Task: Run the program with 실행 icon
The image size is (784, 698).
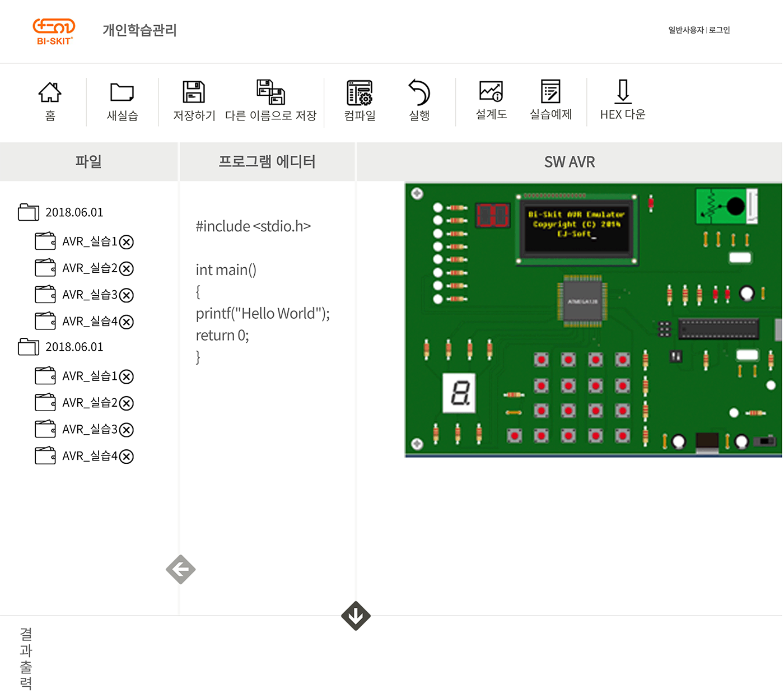Action: coord(419,100)
